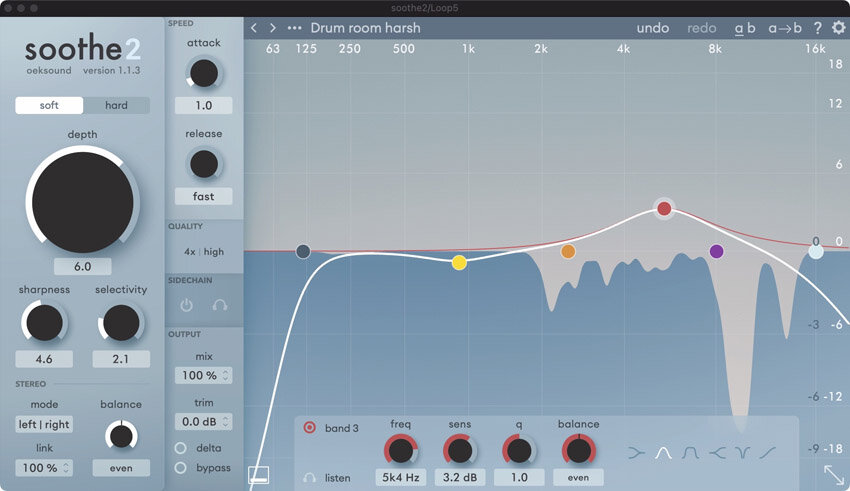Click the band sens 3.2 dB field
This screenshot has height=491, width=850.
[460, 477]
